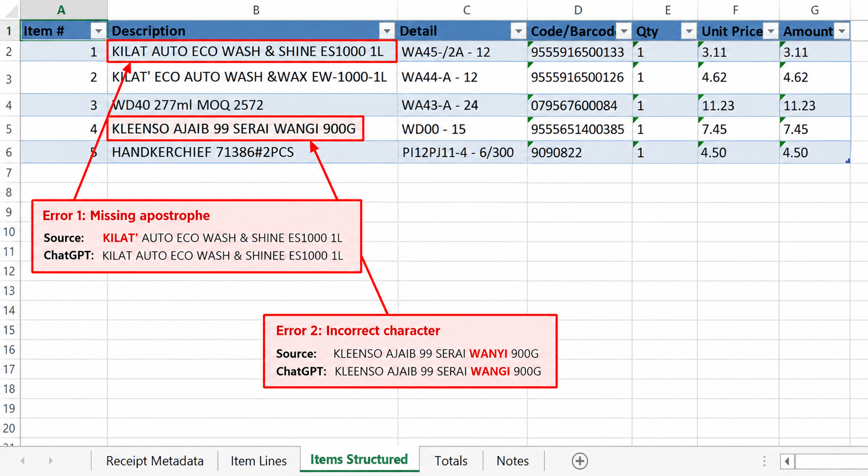The width and height of the screenshot is (868, 476).
Task: Open the Description column filter dropdown
Action: [387, 31]
